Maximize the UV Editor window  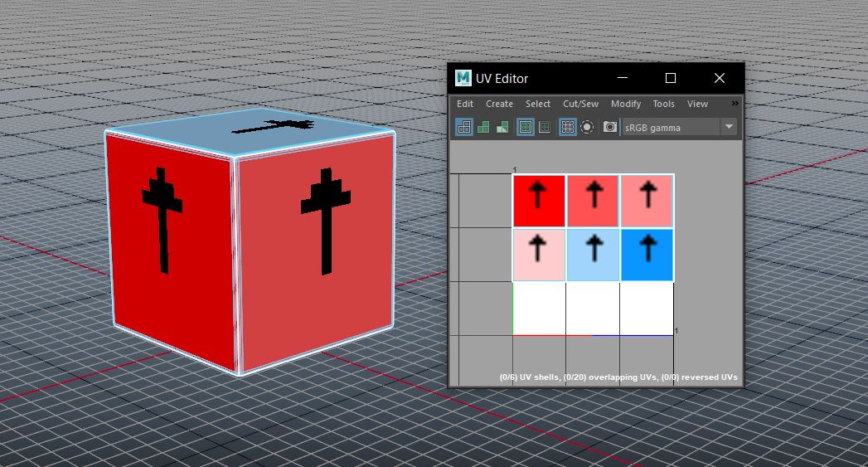pyautogui.click(x=671, y=78)
